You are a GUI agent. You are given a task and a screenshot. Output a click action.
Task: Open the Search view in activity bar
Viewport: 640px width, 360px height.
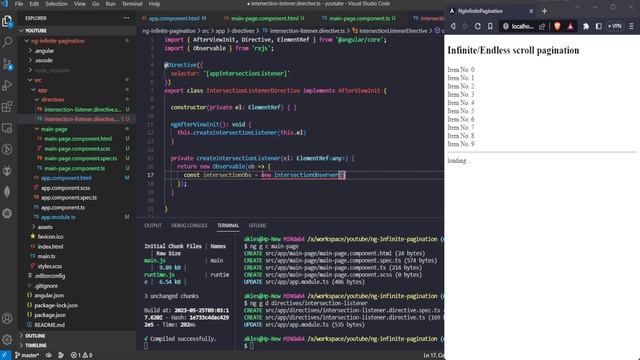(x=7, y=42)
